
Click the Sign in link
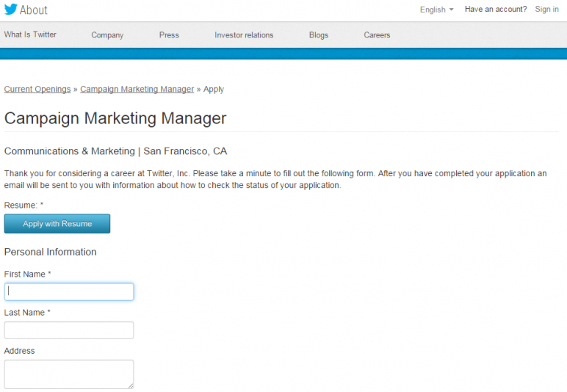pos(546,9)
